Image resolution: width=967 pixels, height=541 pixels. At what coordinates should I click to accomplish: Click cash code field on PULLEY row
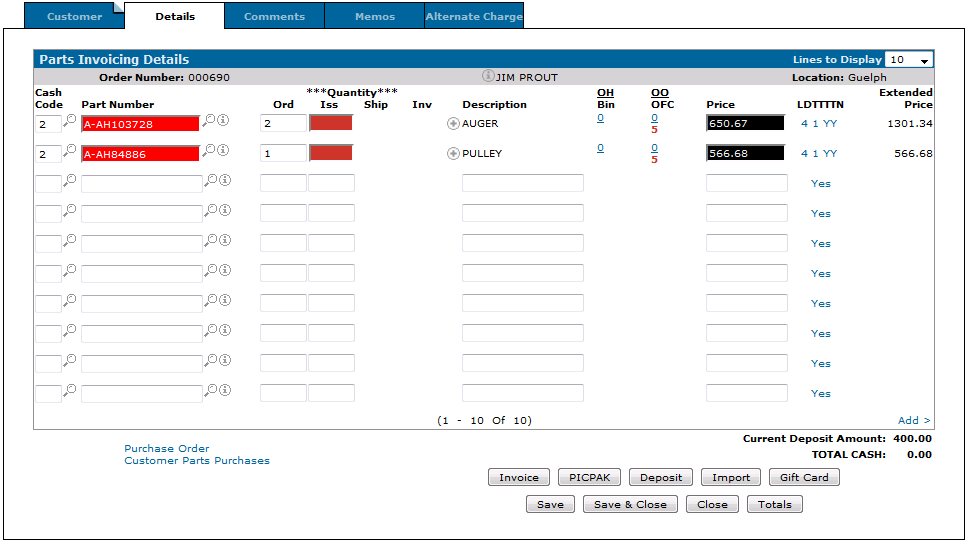pos(48,154)
